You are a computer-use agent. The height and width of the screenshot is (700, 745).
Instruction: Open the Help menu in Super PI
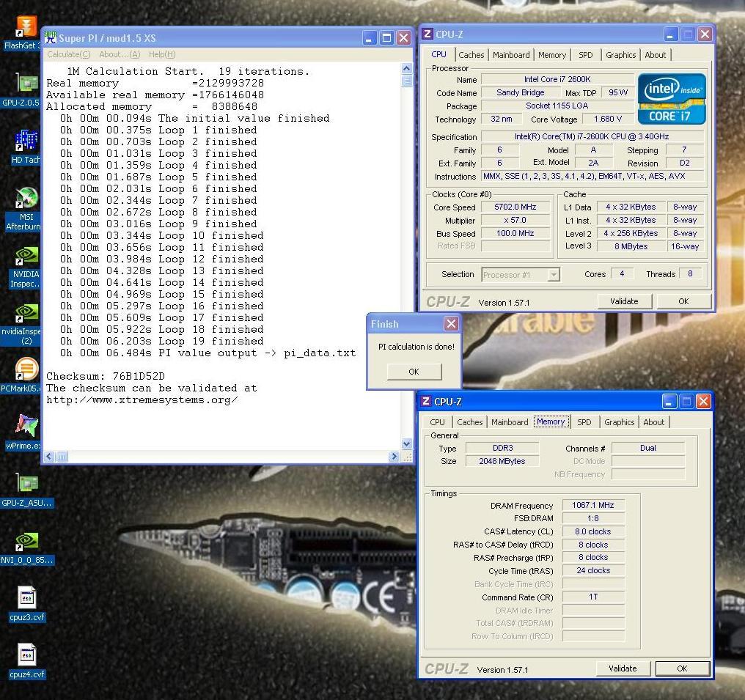[161, 55]
